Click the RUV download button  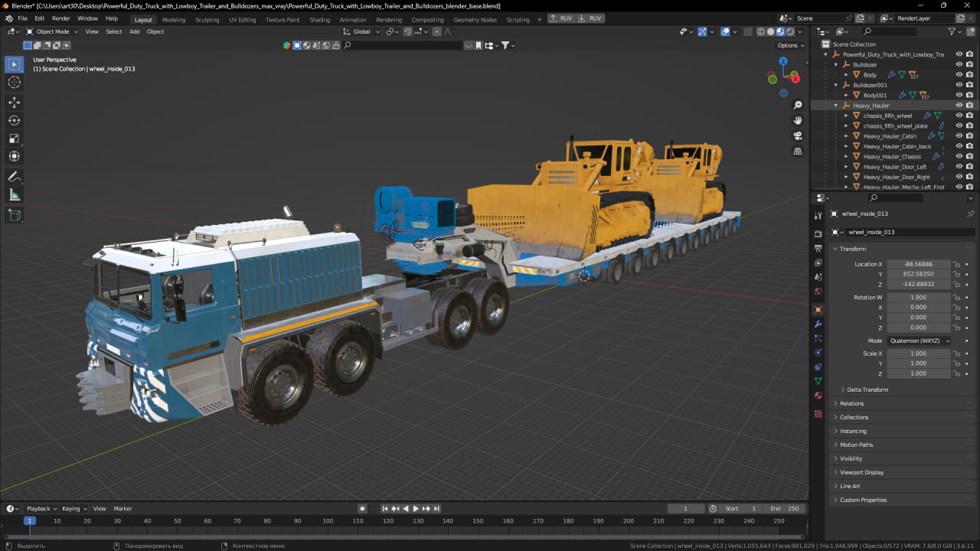point(591,18)
